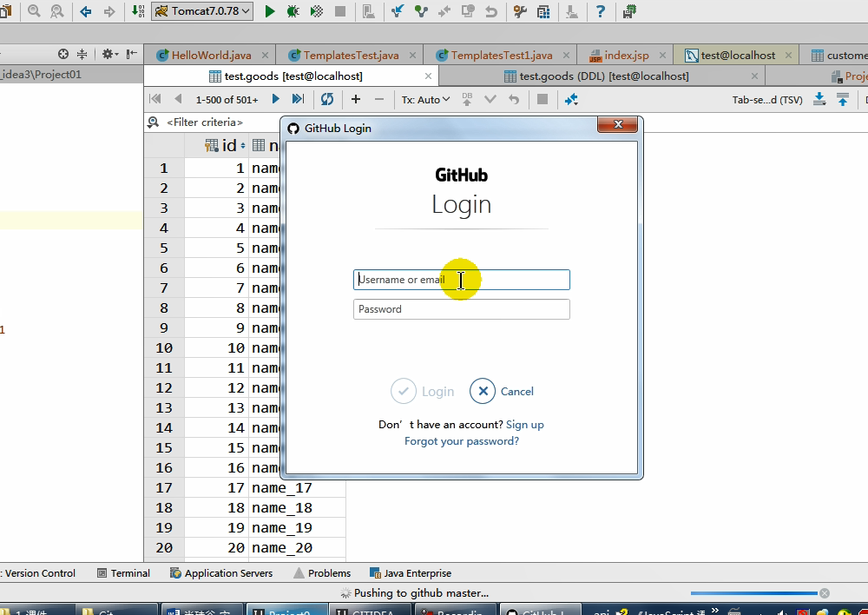Open project panel gear settings menu
Image resolution: width=868 pixels, height=615 pixels.
tap(109, 54)
